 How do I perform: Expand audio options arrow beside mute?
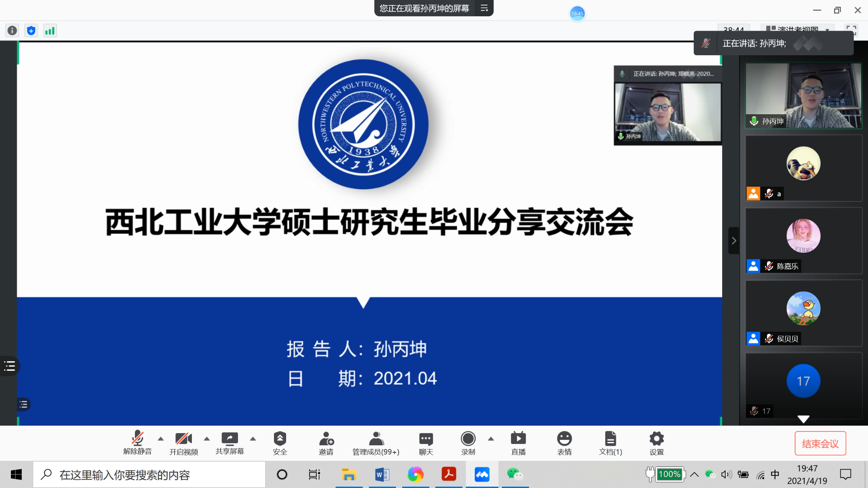point(161,439)
